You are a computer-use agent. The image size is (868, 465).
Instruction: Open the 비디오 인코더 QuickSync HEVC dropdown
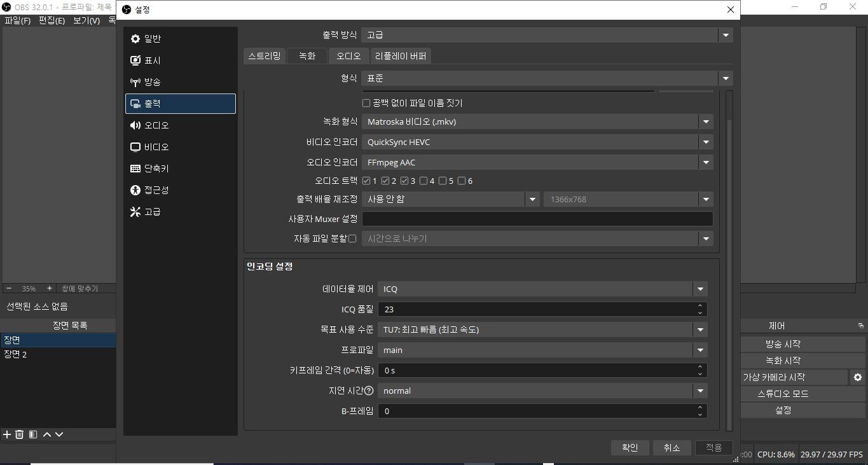[x=537, y=142]
